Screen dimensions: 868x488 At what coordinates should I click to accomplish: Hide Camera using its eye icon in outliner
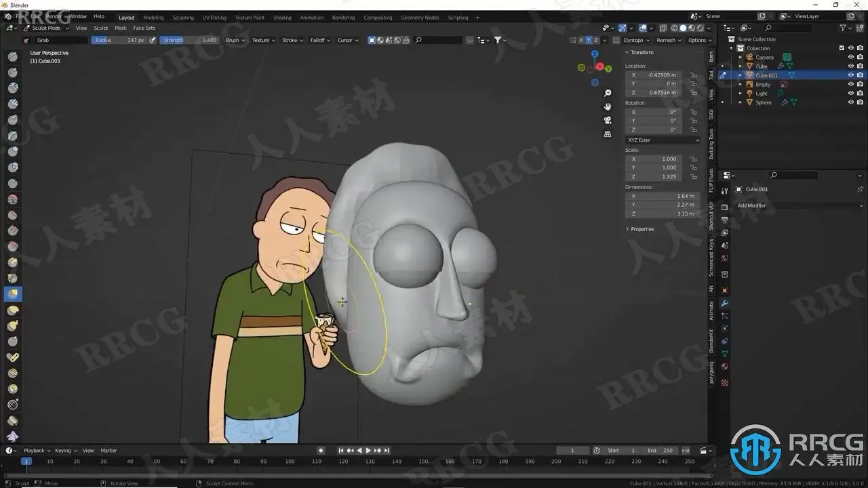(x=851, y=57)
